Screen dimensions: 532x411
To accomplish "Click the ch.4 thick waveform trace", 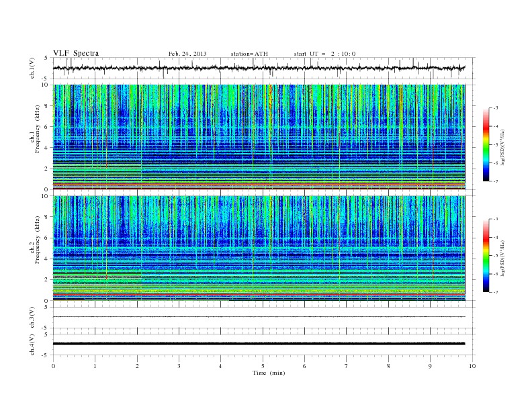I will [259, 344].
